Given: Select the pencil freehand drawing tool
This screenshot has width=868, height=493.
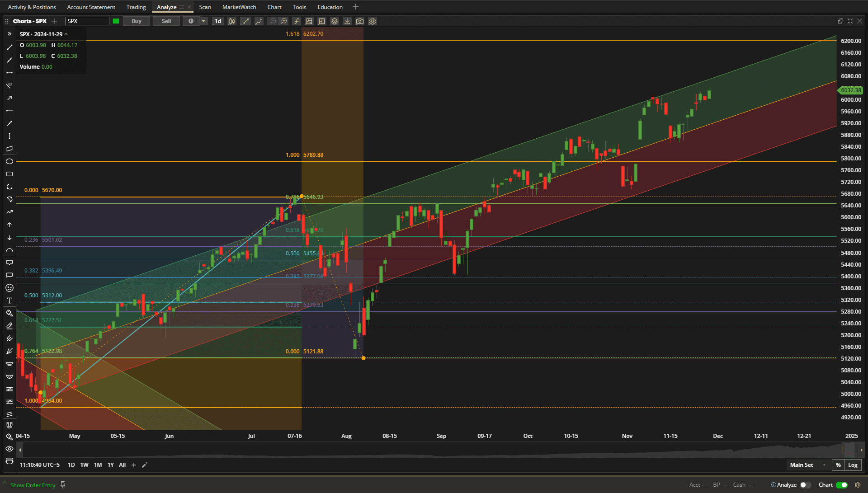Looking at the screenshot, I should click(9, 326).
